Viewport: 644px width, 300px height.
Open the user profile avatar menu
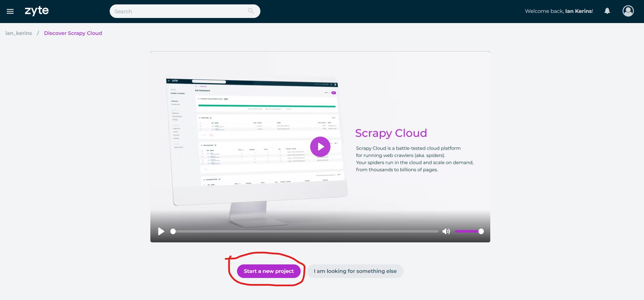click(x=628, y=11)
